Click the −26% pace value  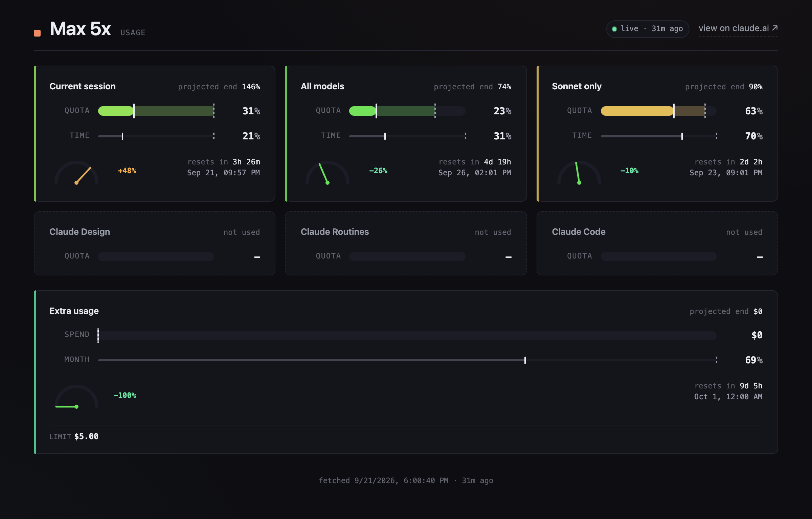tap(378, 171)
